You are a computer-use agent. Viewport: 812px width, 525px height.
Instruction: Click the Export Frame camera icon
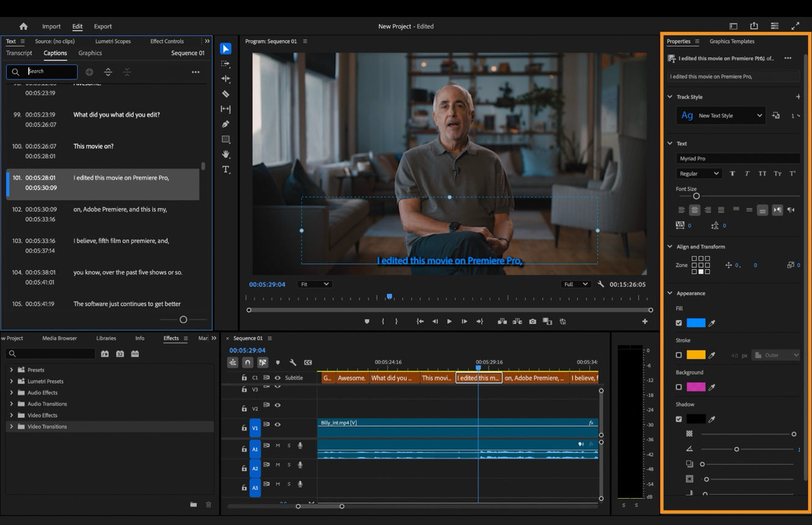pos(533,321)
